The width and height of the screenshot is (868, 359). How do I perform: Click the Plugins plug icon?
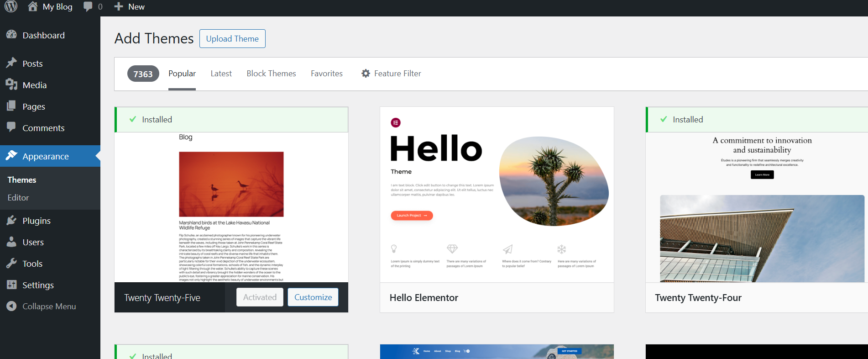(x=11, y=220)
